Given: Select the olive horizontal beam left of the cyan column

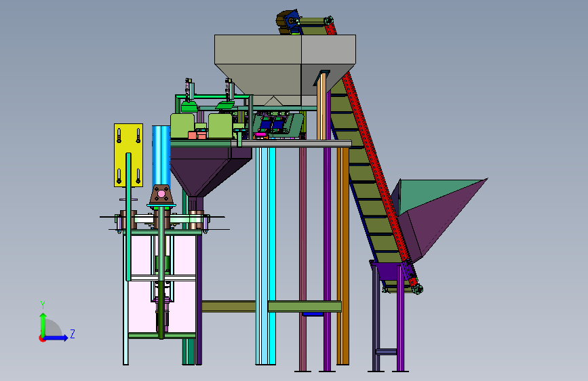Looking at the screenshot, I should coord(229,306).
